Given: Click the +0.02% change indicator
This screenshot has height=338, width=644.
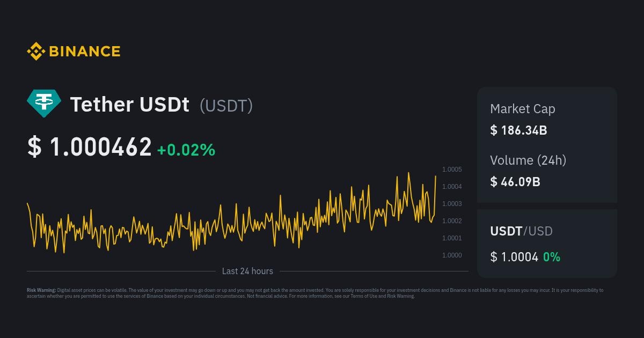Looking at the screenshot, I should 186,150.
